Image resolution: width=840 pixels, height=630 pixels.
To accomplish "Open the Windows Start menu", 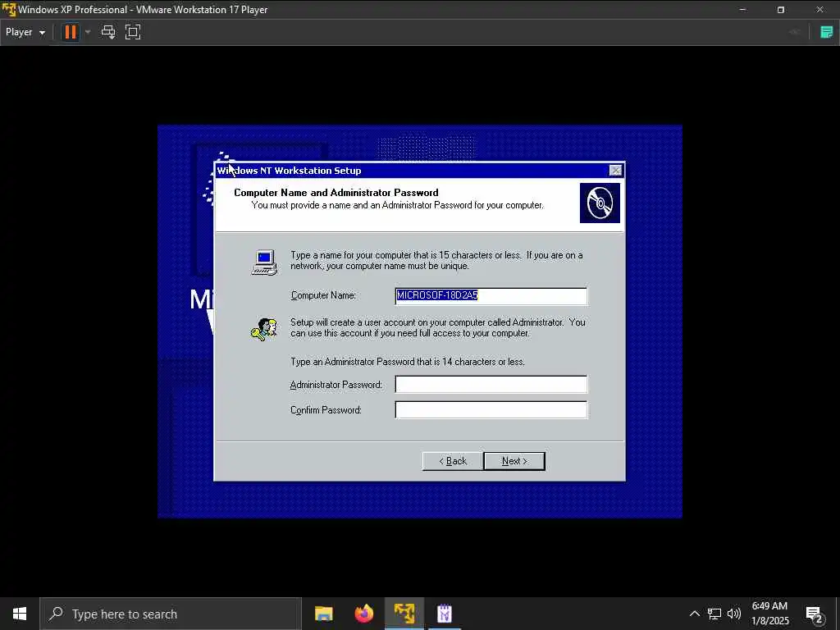I will pos(20,614).
